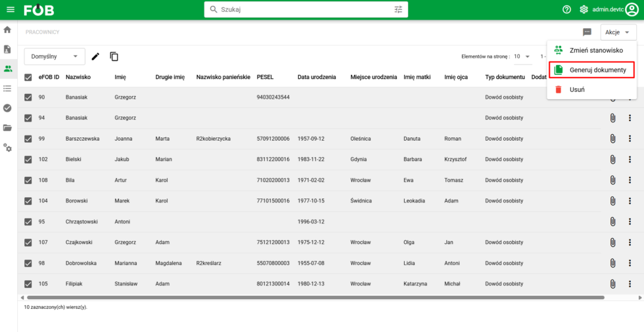644x332 pixels.
Task: Open settings gear in top bar
Action: click(584, 10)
